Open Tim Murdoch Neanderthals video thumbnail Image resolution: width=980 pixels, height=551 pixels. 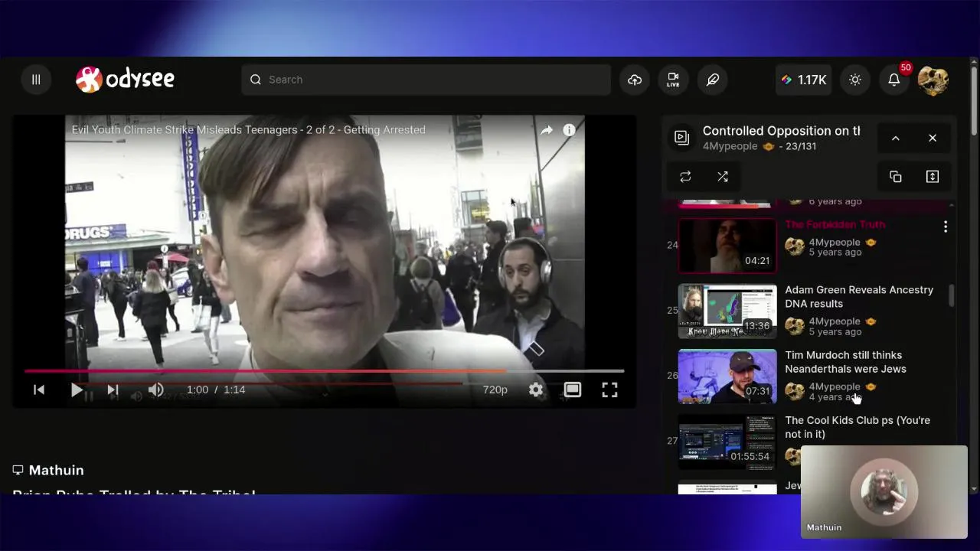tap(727, 377)
